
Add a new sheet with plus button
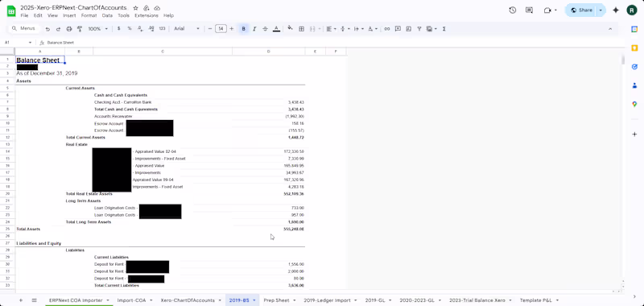[x=21, y=300]
